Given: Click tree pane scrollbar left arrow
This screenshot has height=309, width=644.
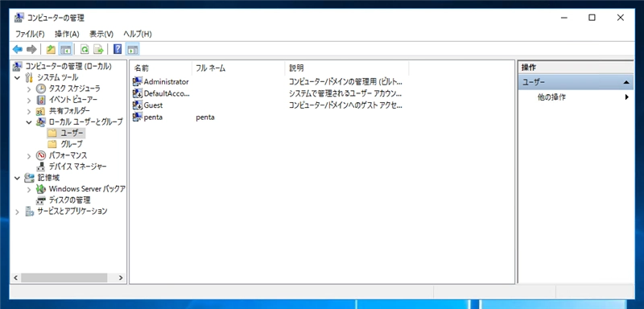Looking at the screenshot, I should (15, 278).
